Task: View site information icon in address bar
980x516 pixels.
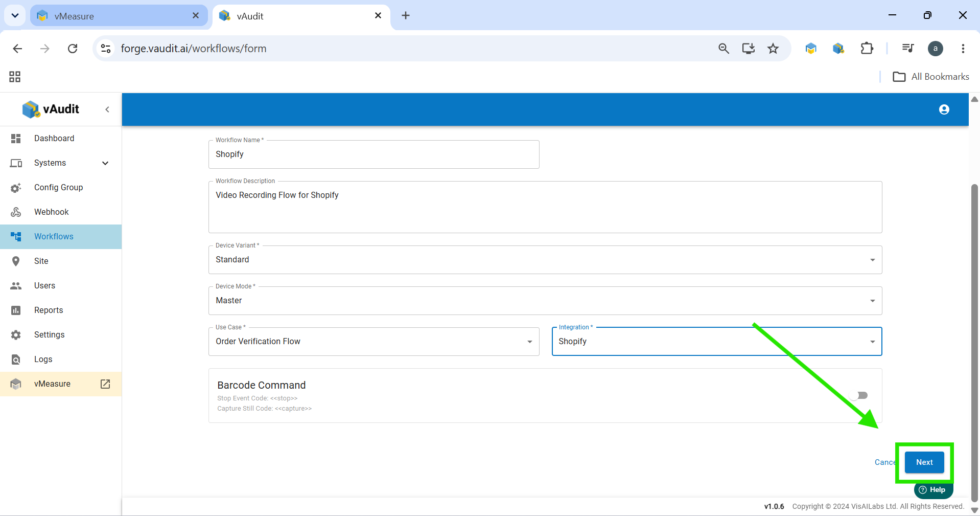Action: coord(106,49)
